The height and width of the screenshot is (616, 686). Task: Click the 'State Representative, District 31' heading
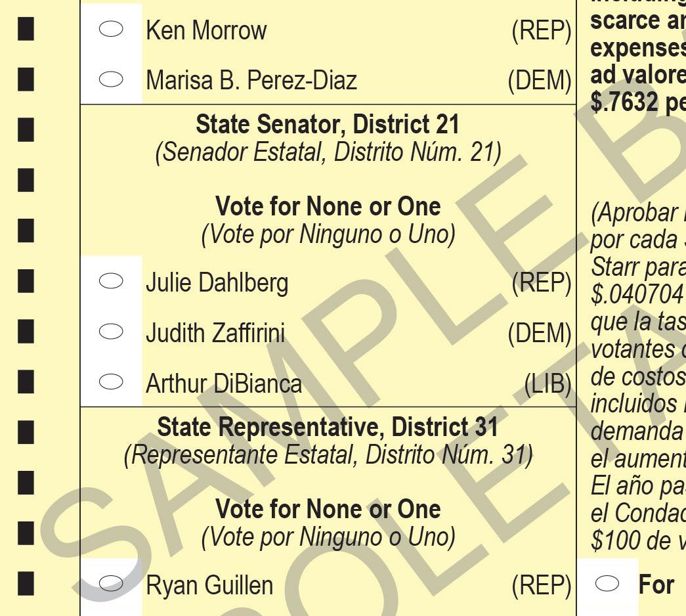(328, 428)
